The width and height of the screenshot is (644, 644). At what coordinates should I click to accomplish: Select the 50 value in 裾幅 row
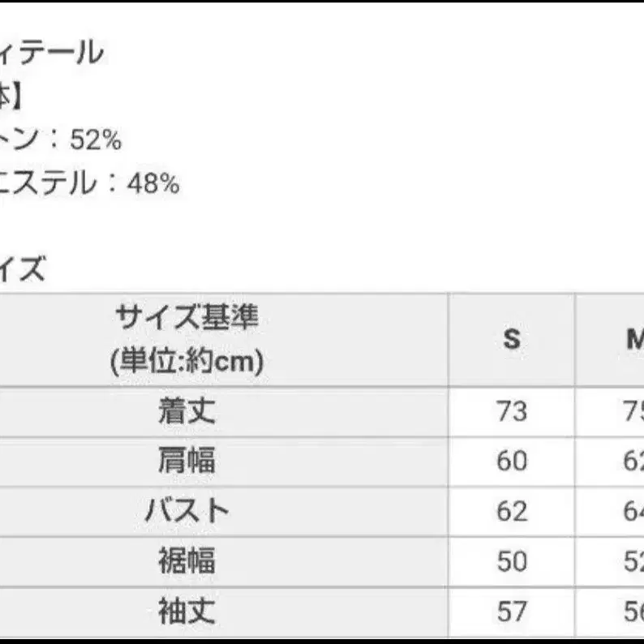511,561
